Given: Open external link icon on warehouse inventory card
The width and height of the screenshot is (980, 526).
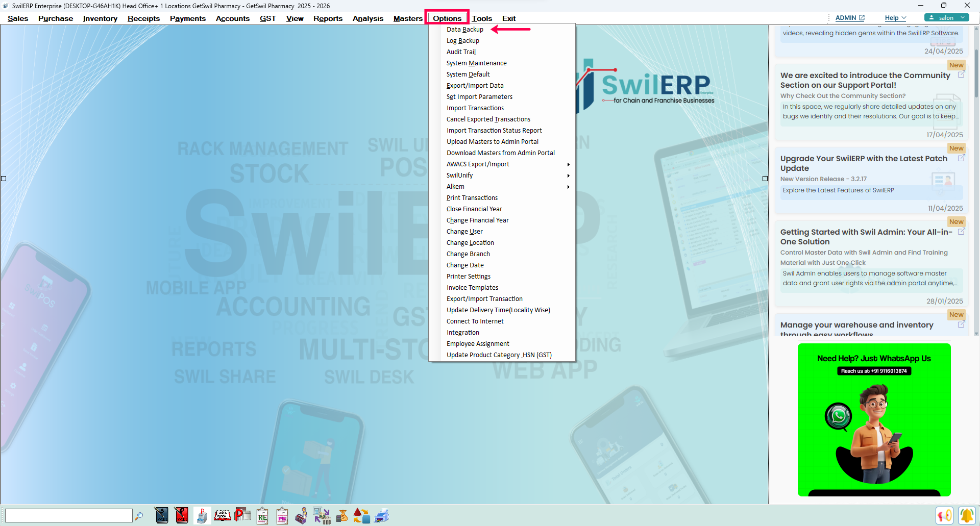Looking at the screenshot, I should (961, 324).
